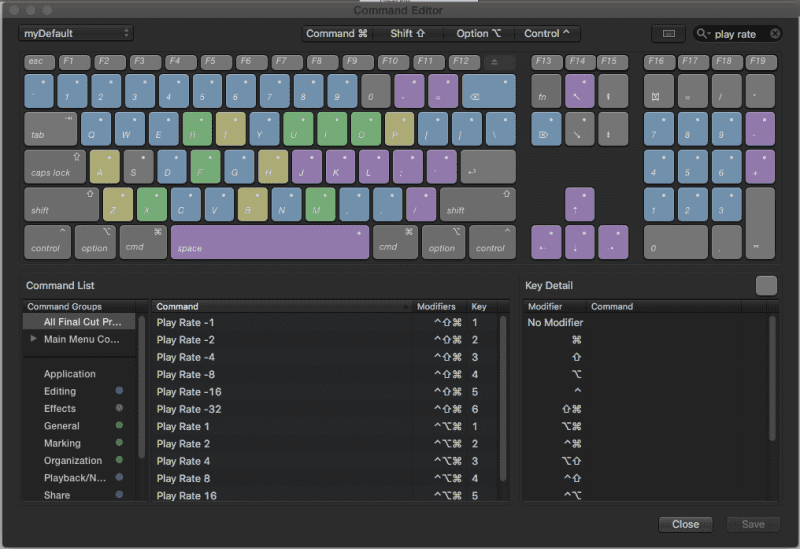Clear the play rate search text
Image resolution: width=800 pixels, height=549 pixels.
pyautogui.click(x=775, y=34)
